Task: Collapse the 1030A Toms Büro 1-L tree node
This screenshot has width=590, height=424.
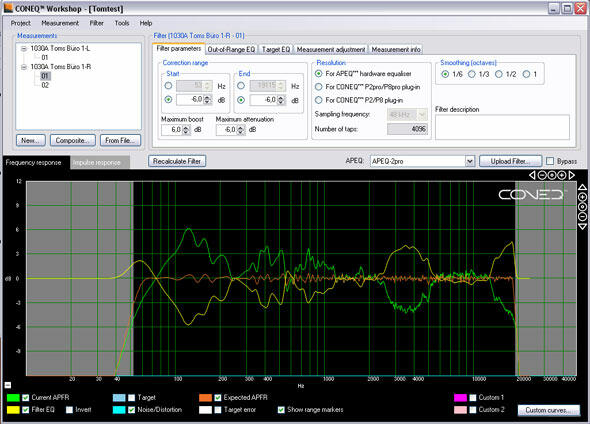Action: tap(24, 49)
